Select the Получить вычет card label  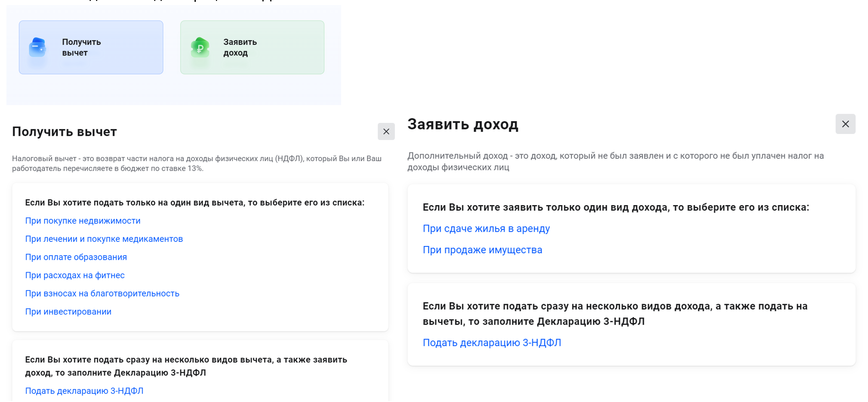(81, 47)
